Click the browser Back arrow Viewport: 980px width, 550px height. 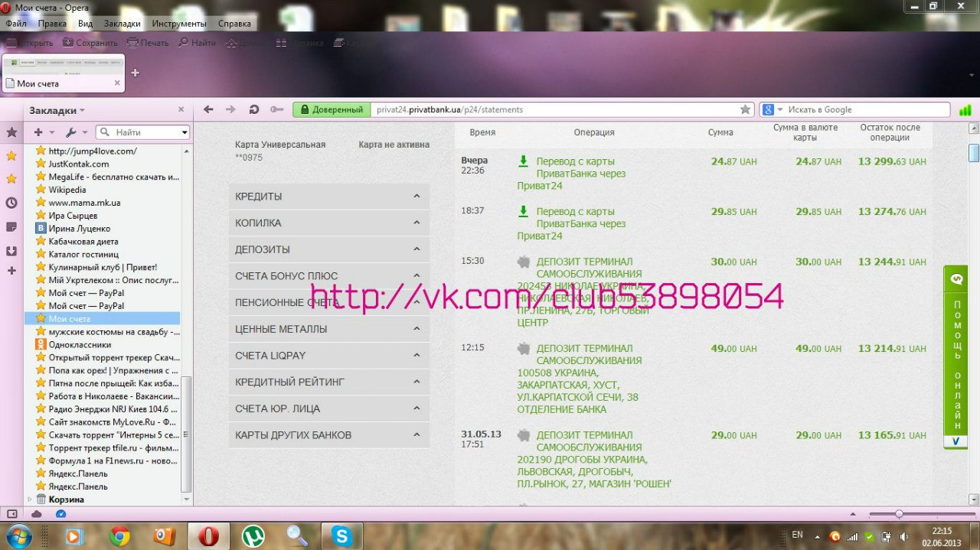coord(208,109)
